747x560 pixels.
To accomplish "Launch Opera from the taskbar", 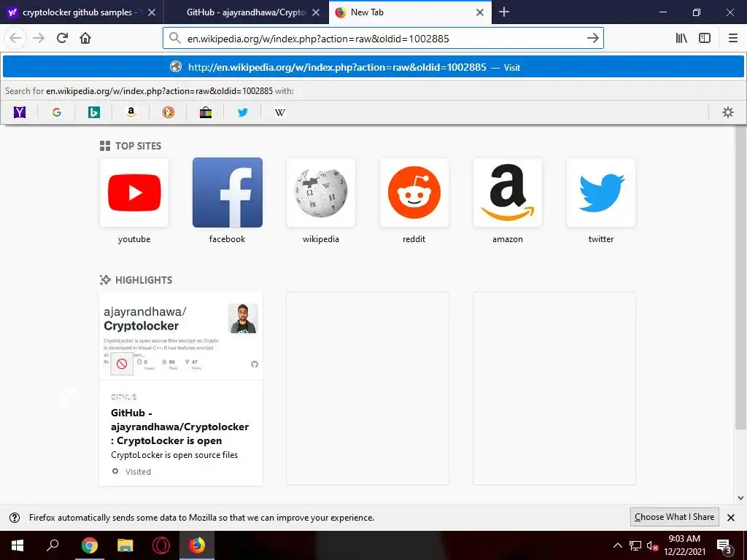I will (x=161, y=545).
